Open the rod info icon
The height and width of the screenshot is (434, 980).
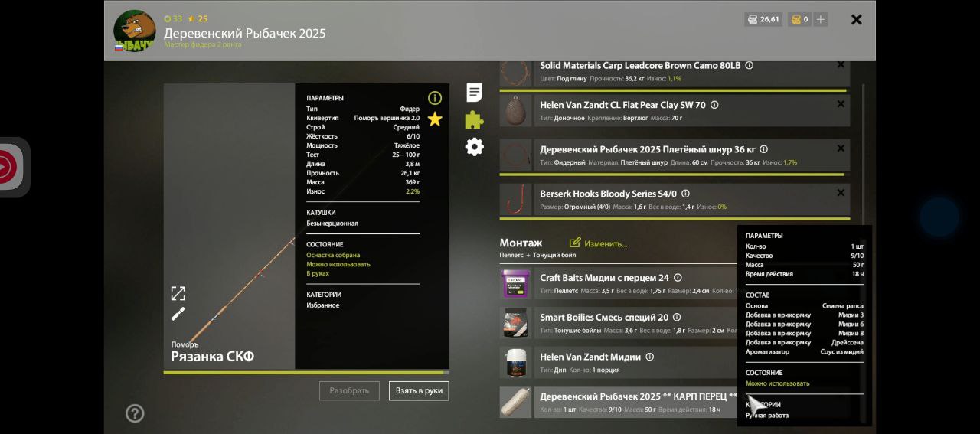point(435,98)
